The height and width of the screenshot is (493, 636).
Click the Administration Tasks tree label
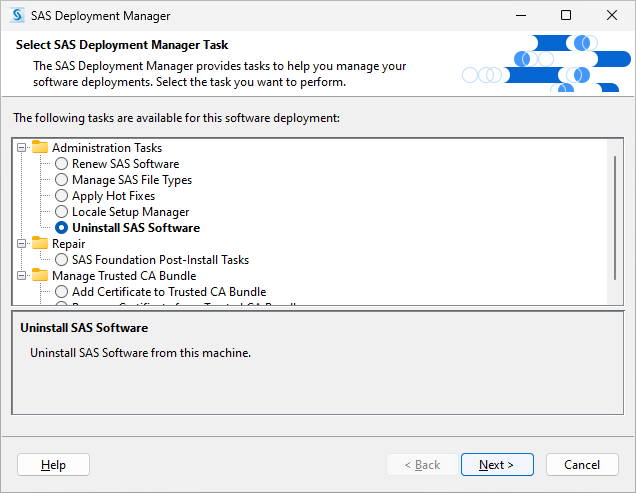click(x=106, y=148)
